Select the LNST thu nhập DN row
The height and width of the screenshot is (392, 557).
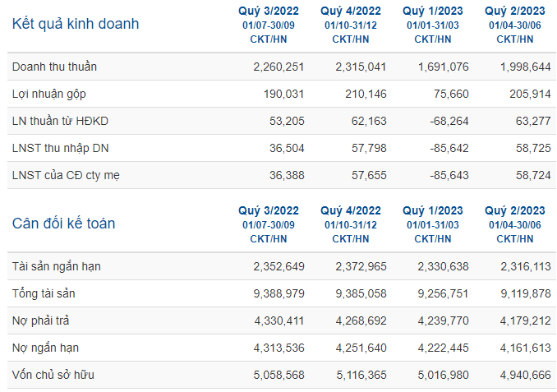[282, 148]
